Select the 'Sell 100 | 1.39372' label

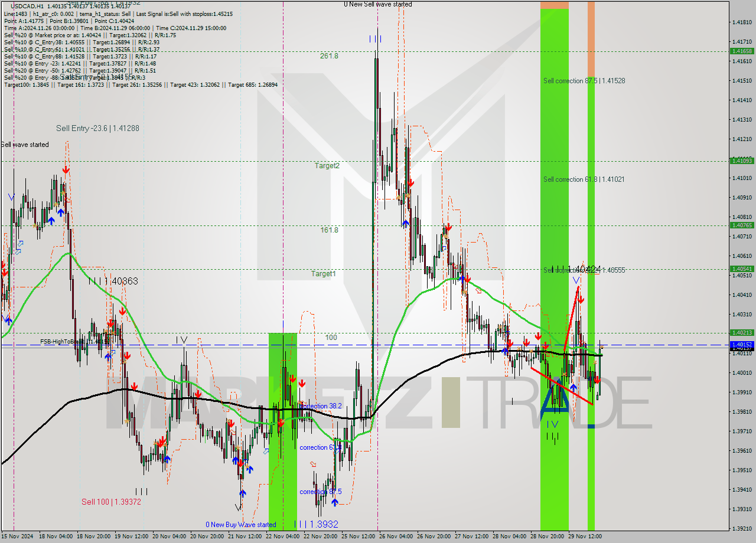[x=111, y=502]
